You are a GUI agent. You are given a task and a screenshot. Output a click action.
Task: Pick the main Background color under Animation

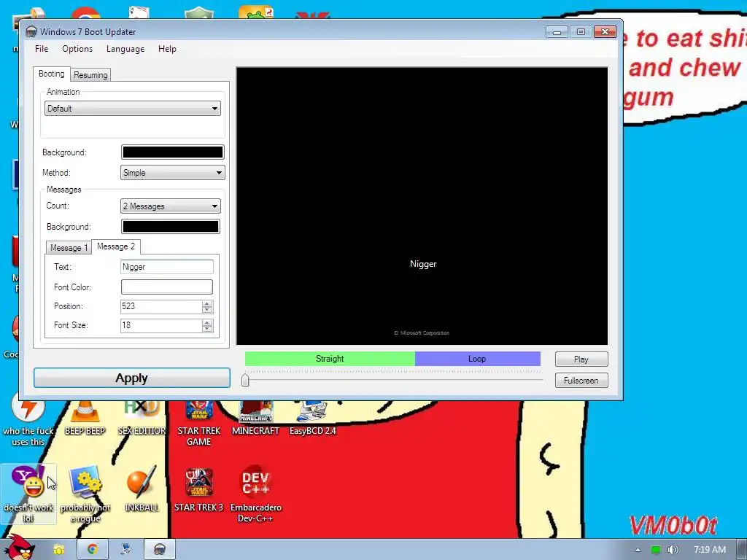point(172,152)
